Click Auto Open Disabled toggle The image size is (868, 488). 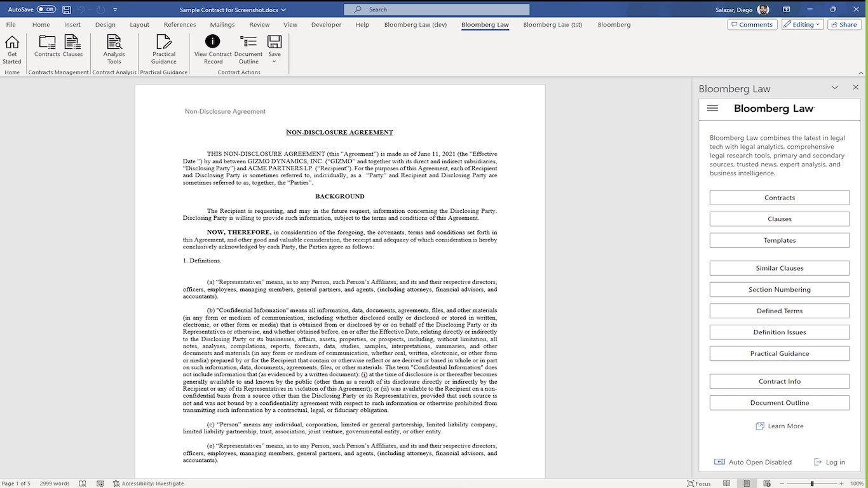coord(753,462)
